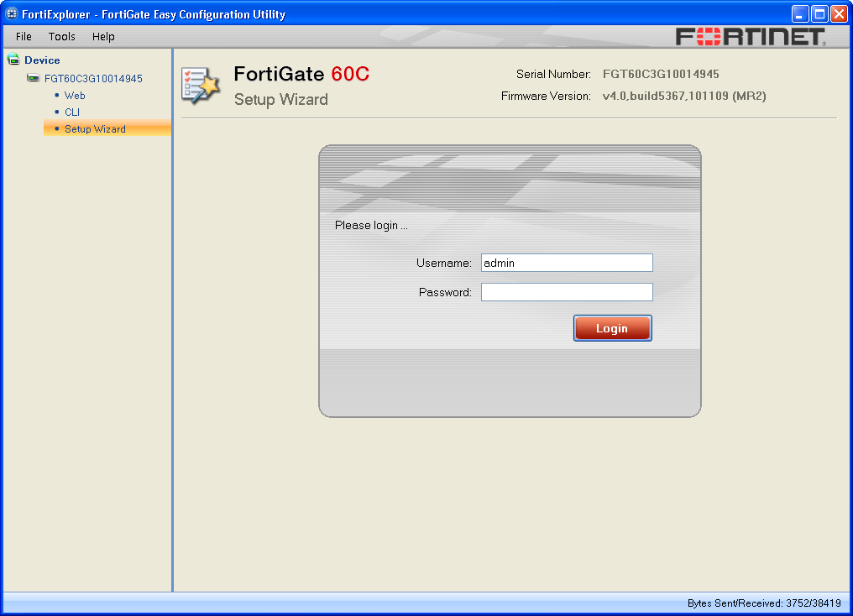Click the 'Firmware Version:' label

pos(546,97)
